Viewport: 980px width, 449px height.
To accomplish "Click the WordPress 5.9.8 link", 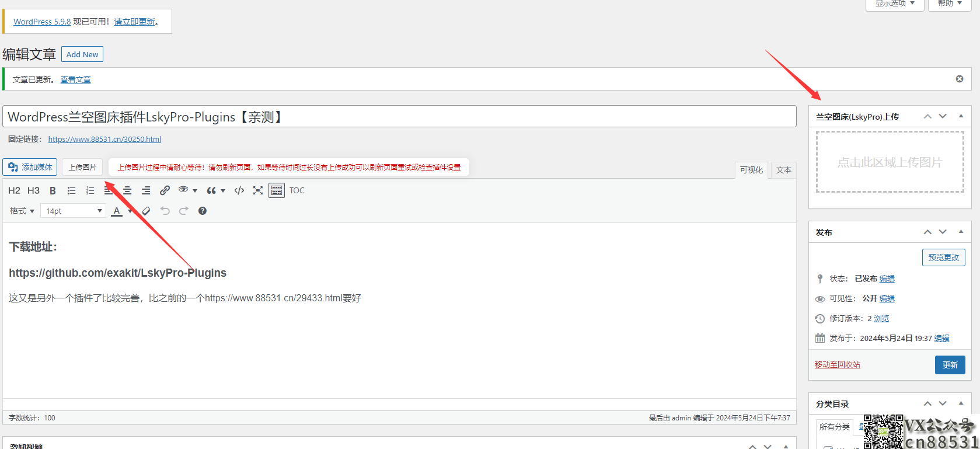I will pyautogui.click(x=42, y=22).
